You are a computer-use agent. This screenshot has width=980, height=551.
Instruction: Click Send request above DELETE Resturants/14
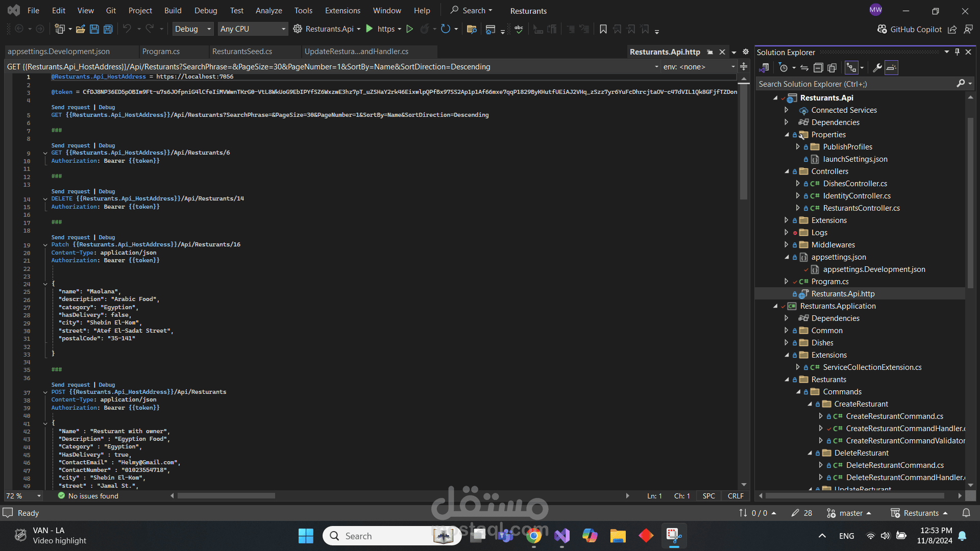[70, 191]
